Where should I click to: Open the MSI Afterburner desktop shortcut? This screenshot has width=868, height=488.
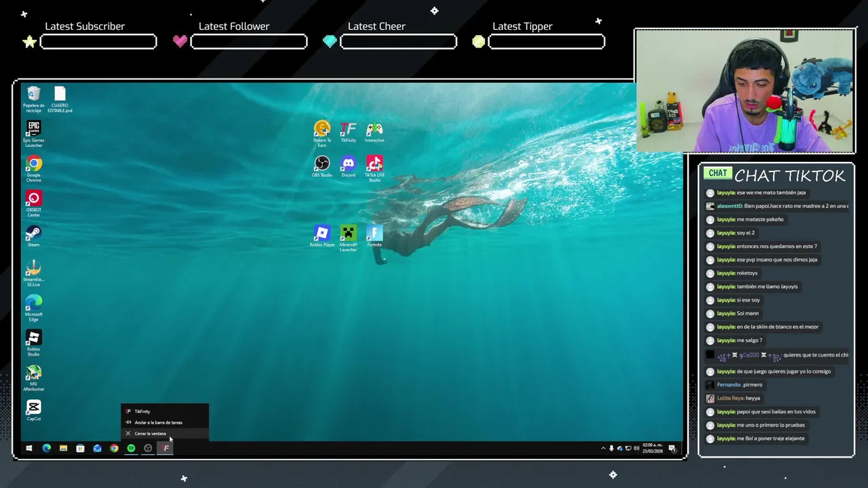[33, 378]
